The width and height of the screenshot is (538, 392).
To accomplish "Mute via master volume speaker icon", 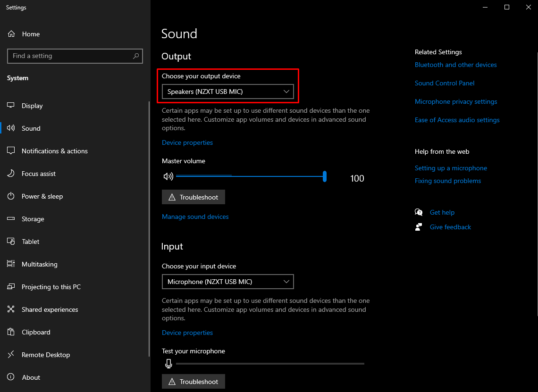I will pyautogui.click(x=168, y=176).
